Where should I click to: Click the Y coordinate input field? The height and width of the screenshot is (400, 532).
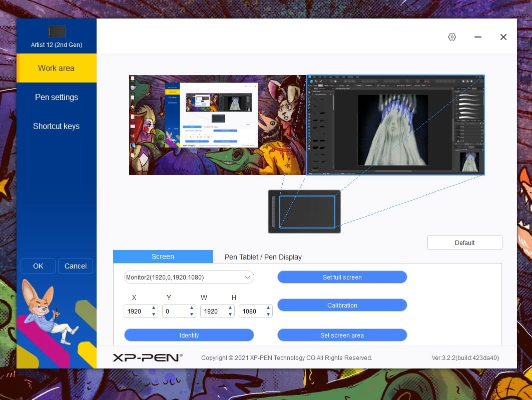click(x=175, y=311)
